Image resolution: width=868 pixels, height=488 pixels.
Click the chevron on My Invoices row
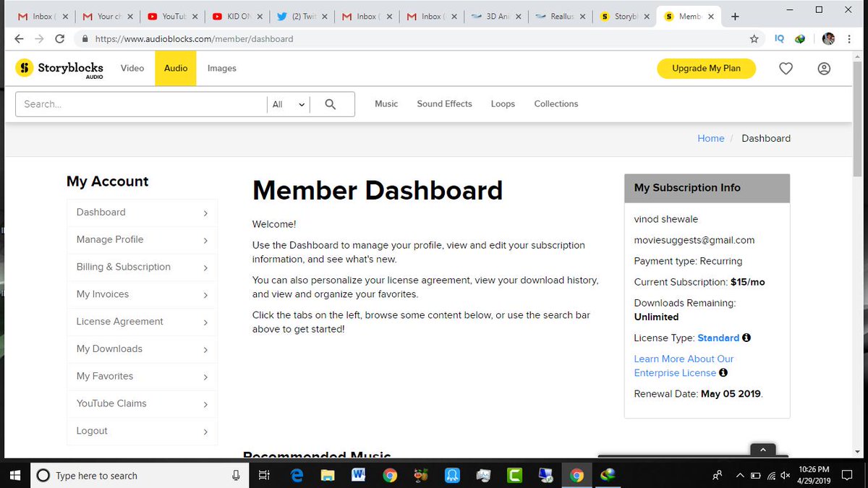(205, 296)
